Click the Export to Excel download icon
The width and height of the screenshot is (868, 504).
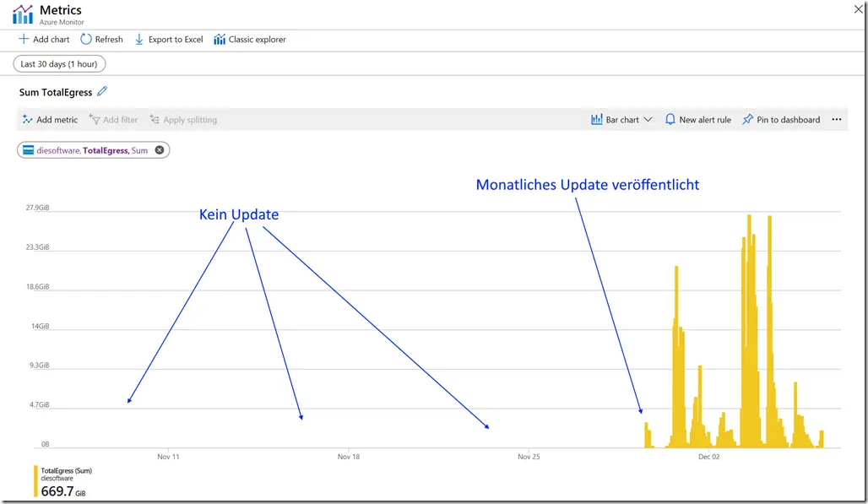coord(139,40)
